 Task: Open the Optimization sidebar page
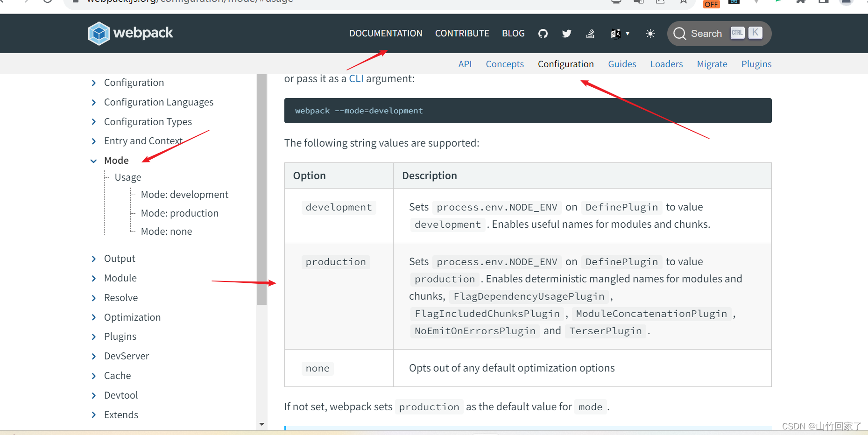point(132,317)
